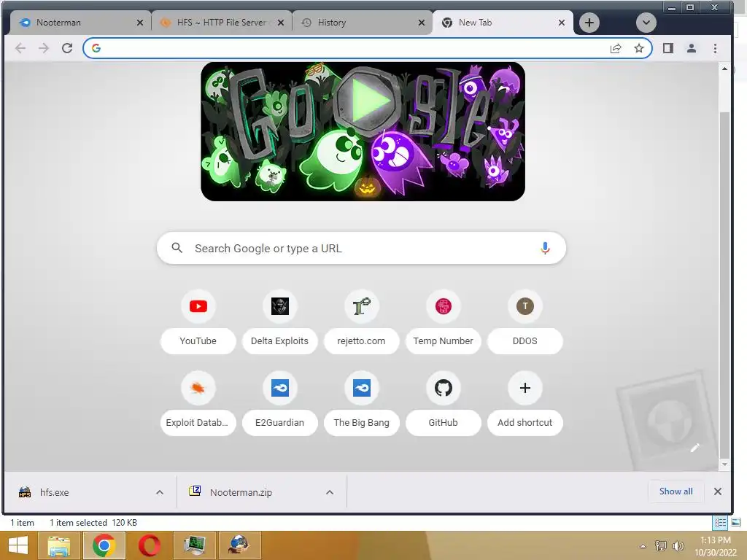This screenshot has width=747, height=560.
Task: Click the Add shortcut plus icon
Action: [x=525, y=388]
